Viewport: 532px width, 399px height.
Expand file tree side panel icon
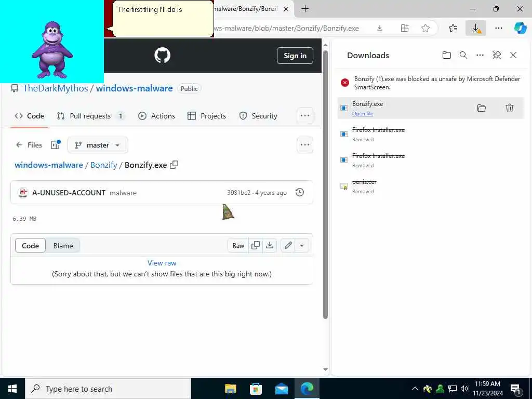(x=55, y=145)
